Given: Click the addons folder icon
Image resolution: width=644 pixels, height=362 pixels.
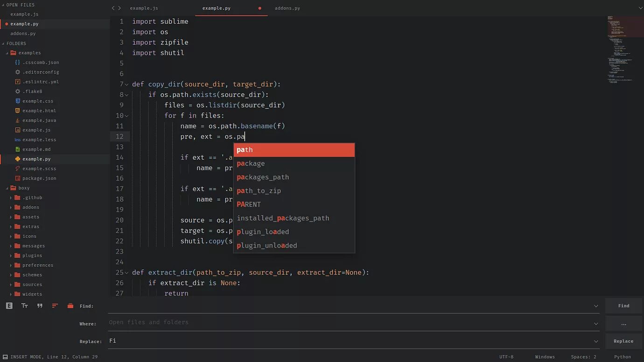Looking at the screenshot, I should [x=17, y=207].
